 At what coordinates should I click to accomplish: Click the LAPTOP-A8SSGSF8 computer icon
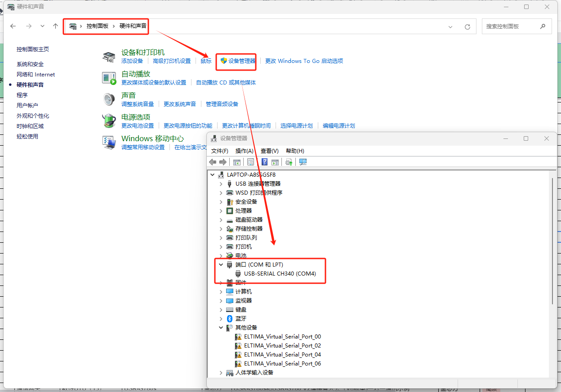coord(221,174)
